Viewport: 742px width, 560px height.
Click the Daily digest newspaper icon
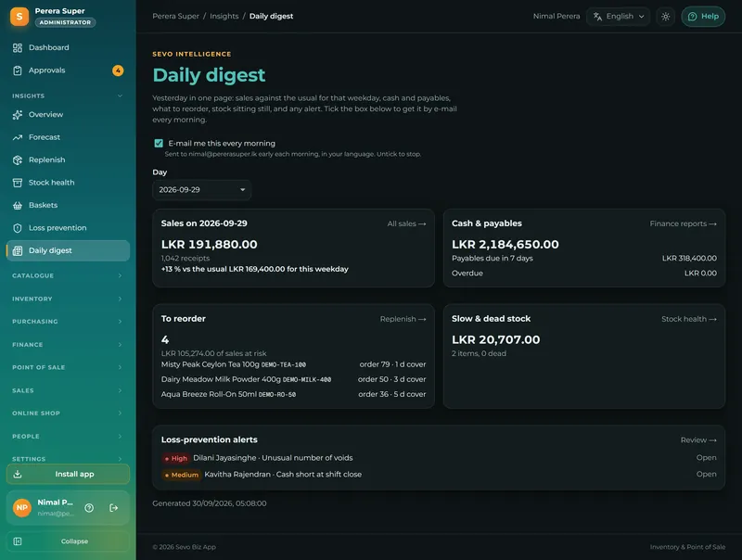18,250
